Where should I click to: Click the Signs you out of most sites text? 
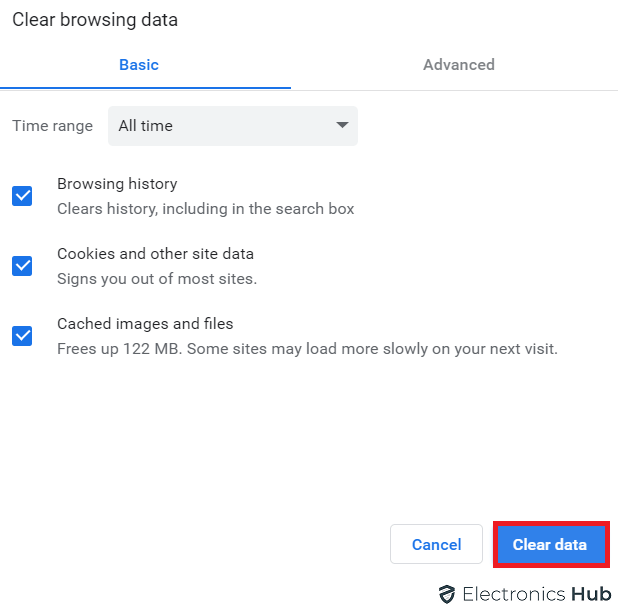click(157, 279)
